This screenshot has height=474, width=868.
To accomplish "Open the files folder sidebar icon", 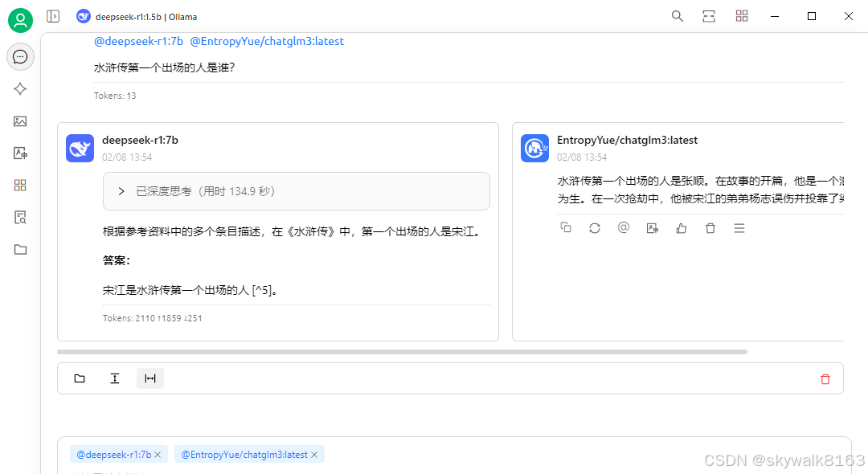I will point(20,249).
